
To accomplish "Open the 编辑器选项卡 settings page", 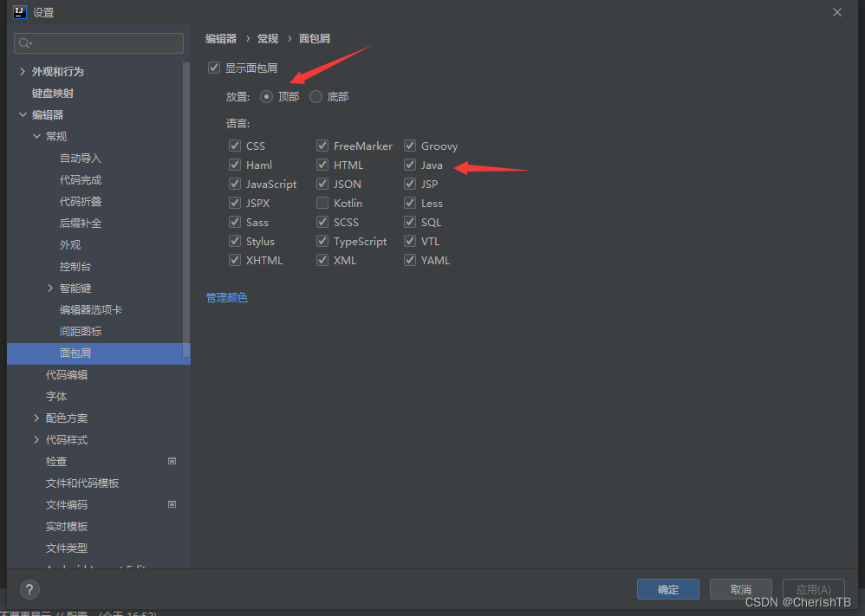I will [x=91, y=310].
